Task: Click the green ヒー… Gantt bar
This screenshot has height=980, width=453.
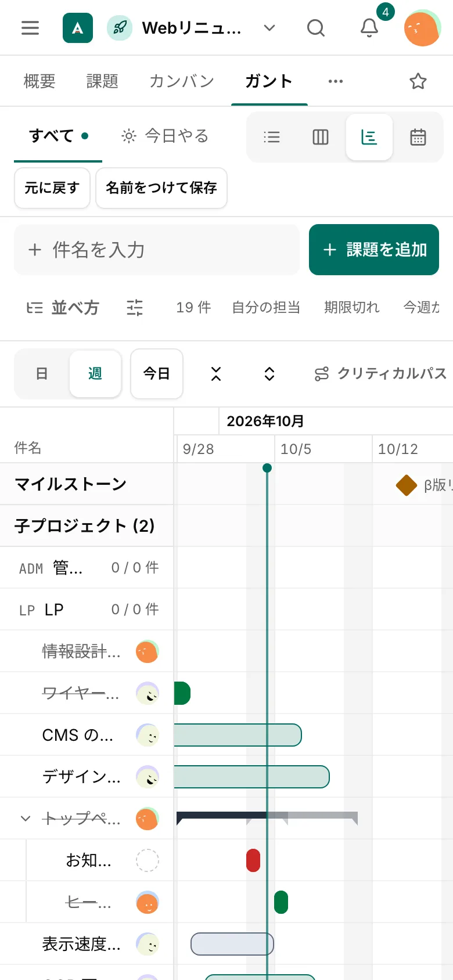Action: click(281, 902)
